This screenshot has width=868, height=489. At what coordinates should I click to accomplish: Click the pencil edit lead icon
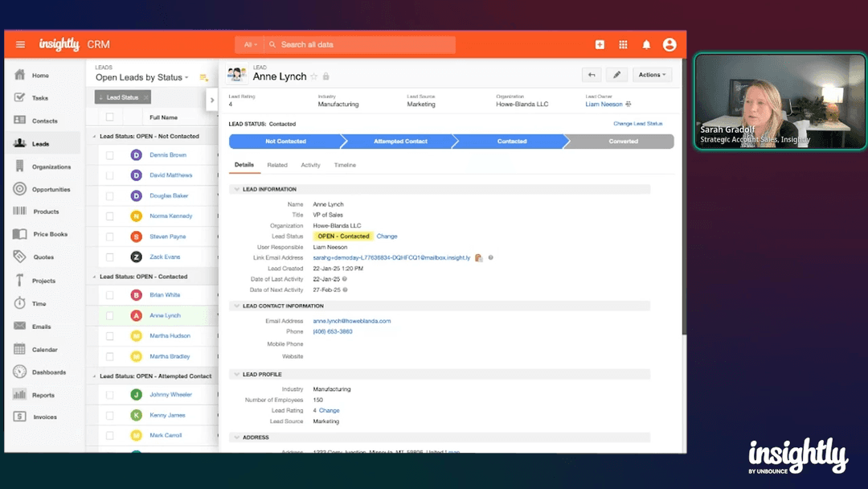(x=616, y=75)
